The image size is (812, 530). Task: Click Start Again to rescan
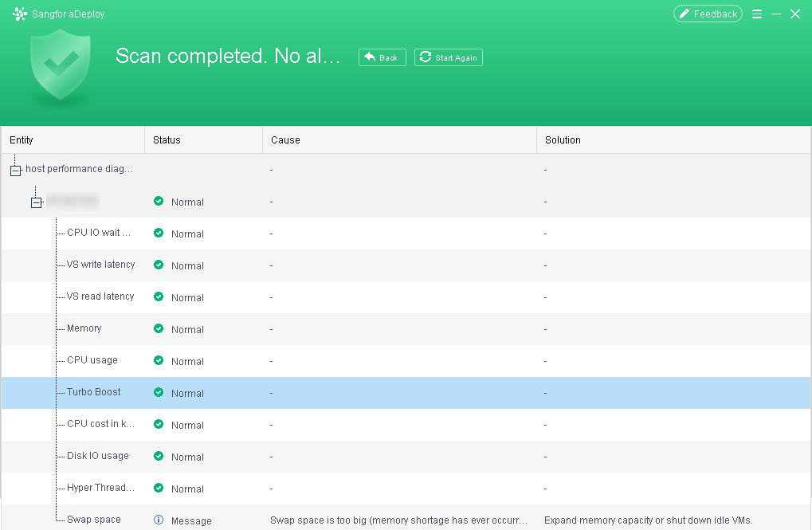[x=449, y=57]
